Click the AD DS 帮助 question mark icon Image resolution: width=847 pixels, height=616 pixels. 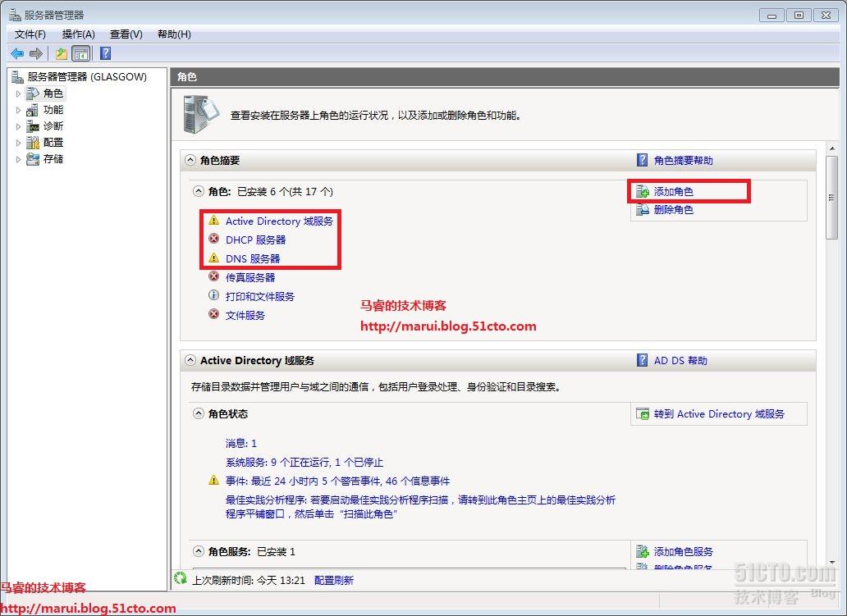[642, 359]
